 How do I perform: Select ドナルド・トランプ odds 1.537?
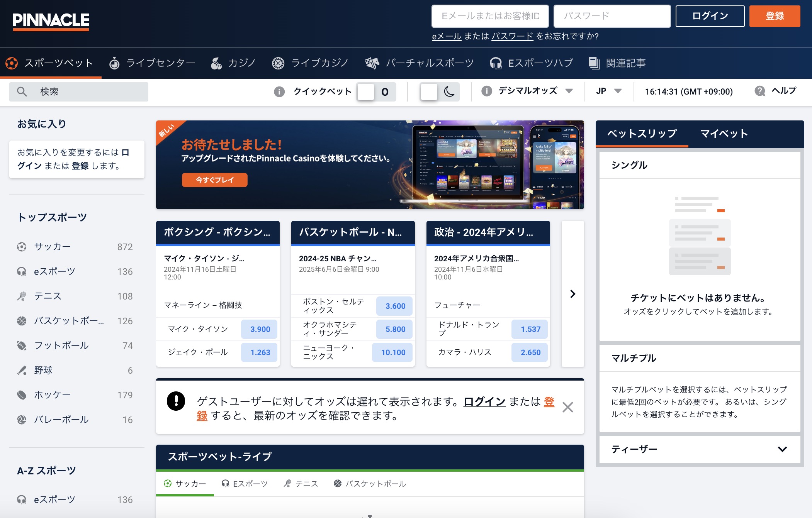click(530, 329)
